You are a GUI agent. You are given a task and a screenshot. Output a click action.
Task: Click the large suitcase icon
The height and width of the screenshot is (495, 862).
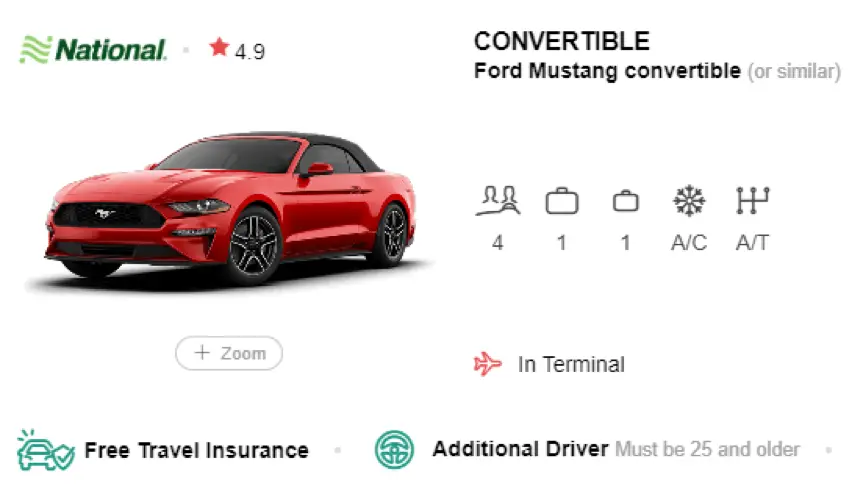(562, 201)
